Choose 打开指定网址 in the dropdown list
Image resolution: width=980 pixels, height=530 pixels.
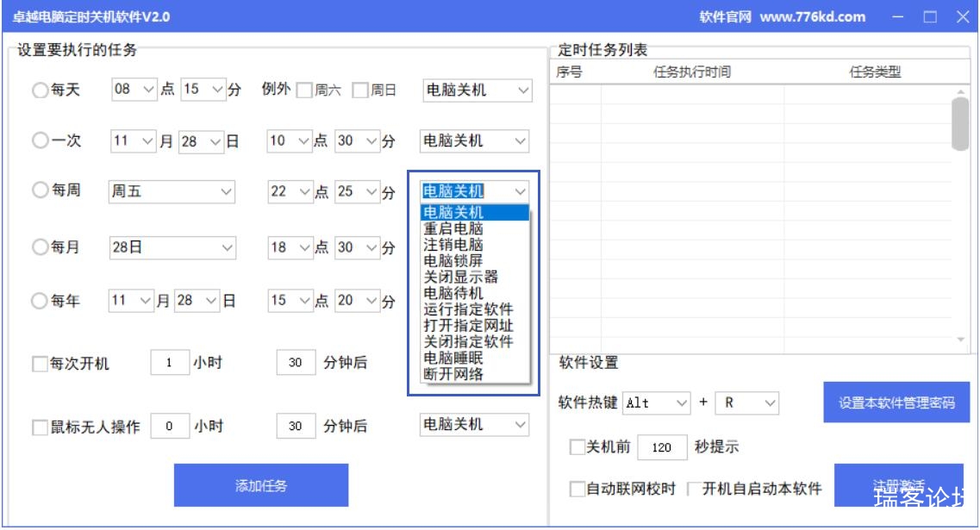[x=475, y=327]
